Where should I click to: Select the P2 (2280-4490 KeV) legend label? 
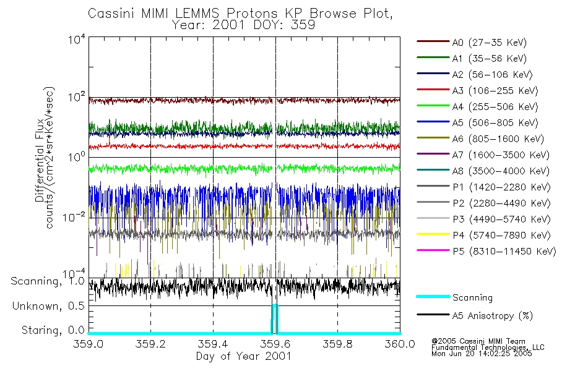coord(501,203)
